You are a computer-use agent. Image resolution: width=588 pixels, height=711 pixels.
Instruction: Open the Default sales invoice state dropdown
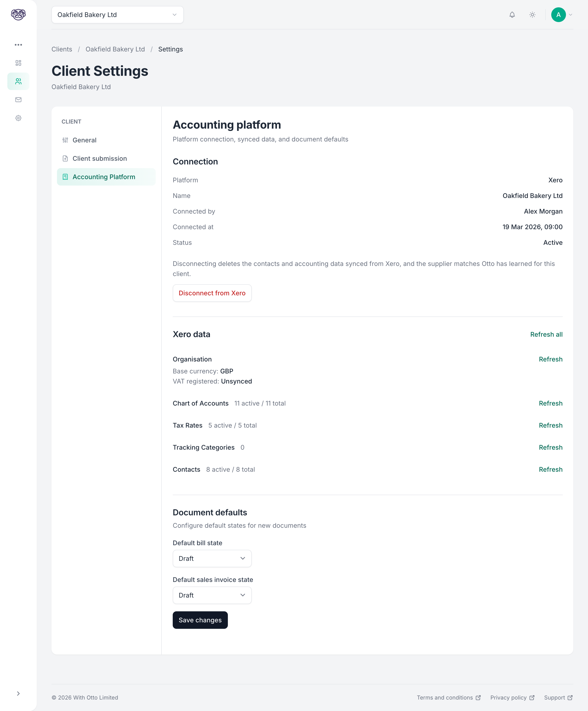click(212, 595)
